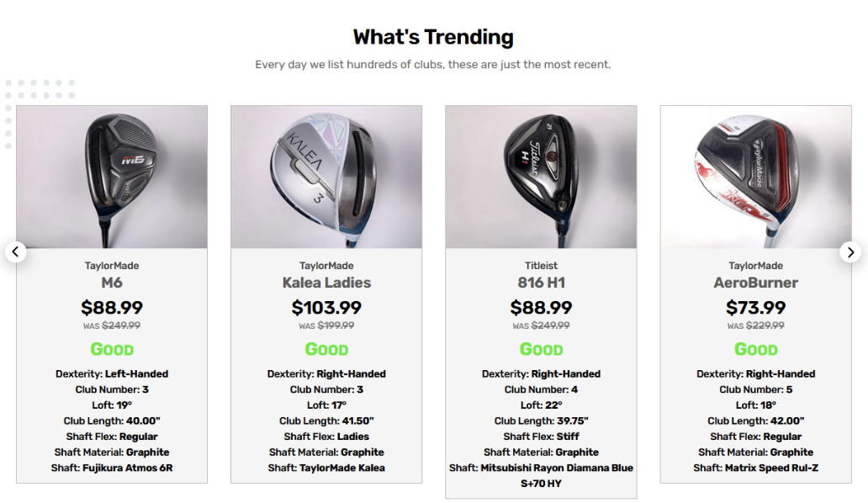
Task: Click the What's Trending heading
Action: (x=433, y=37)
